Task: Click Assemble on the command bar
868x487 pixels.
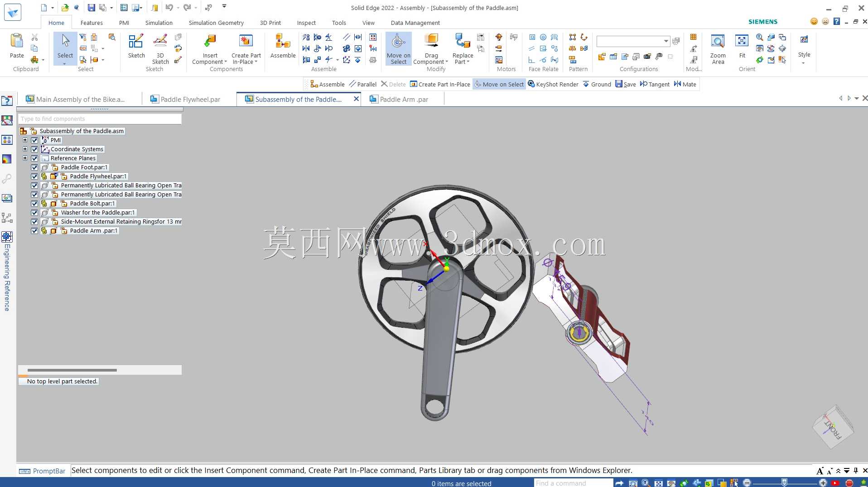Action: (x=328, y=84)
